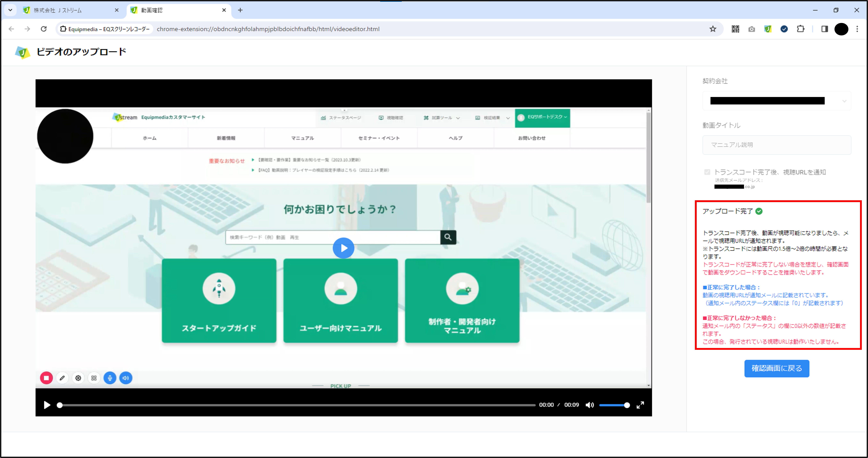868x458 pixels.
Task: Go back in browser history
Action: coord(11,29)
